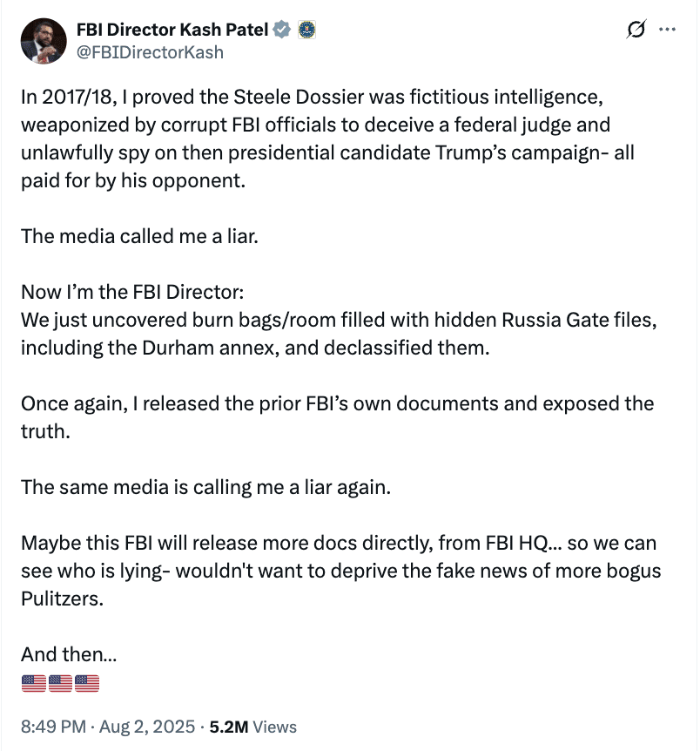This screenshot has width=700, height=751.
Task: Open the 5.2M Views count
Action: (254, 727)
